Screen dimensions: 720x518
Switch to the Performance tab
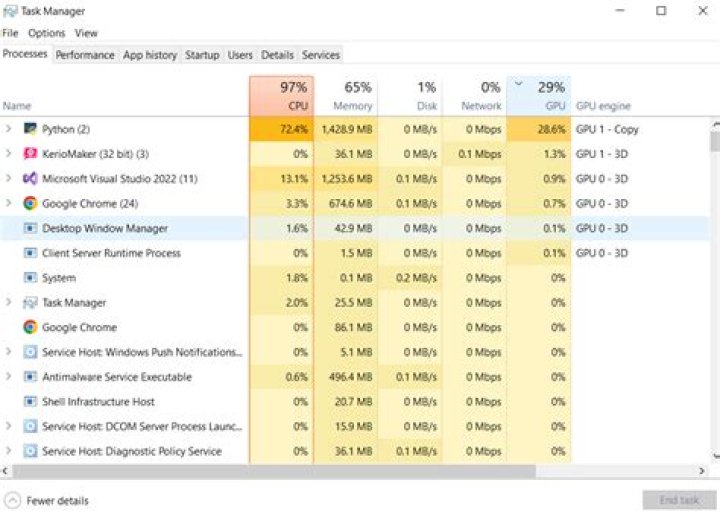(85, 55)
